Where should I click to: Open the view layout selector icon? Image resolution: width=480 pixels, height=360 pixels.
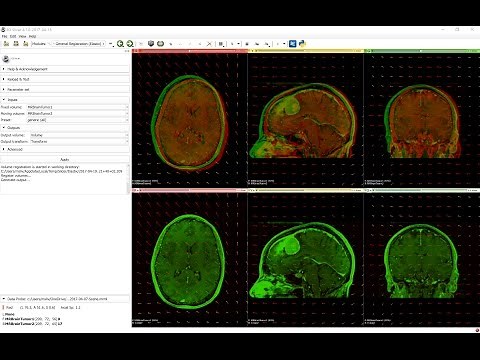tap(221, 44)
